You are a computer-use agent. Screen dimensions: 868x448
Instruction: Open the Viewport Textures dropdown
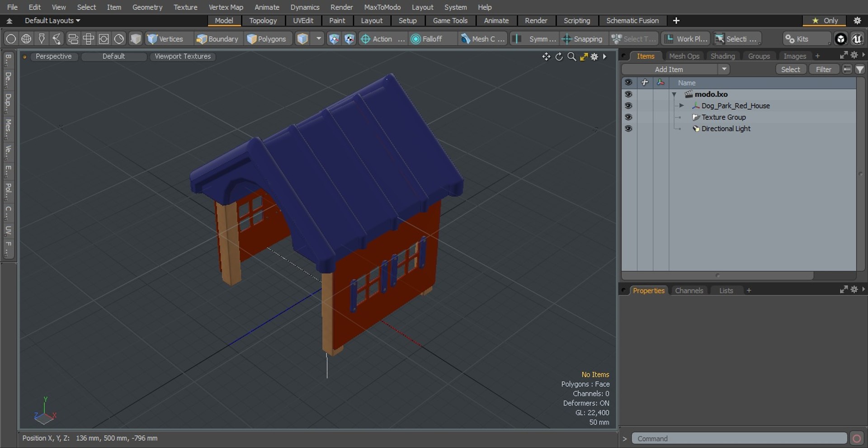[183, 57]
